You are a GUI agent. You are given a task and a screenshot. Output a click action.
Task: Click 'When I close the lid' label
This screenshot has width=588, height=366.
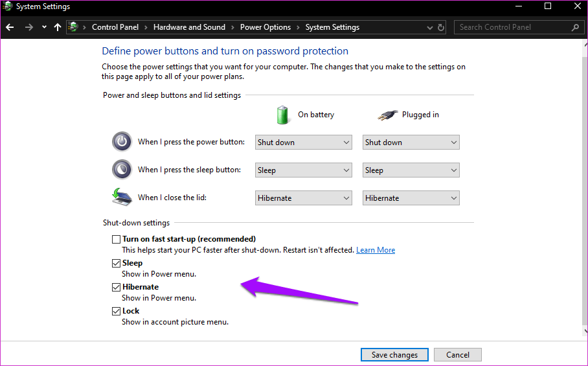point(172,197)
